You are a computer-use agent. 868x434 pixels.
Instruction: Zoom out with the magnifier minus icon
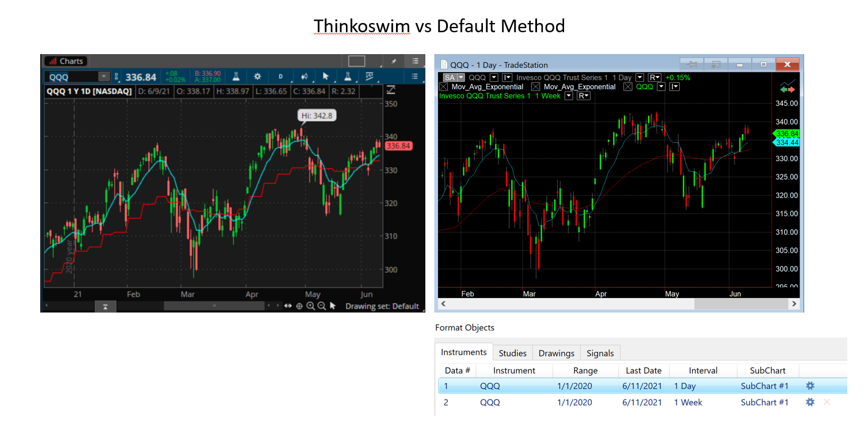pos(322,306)
